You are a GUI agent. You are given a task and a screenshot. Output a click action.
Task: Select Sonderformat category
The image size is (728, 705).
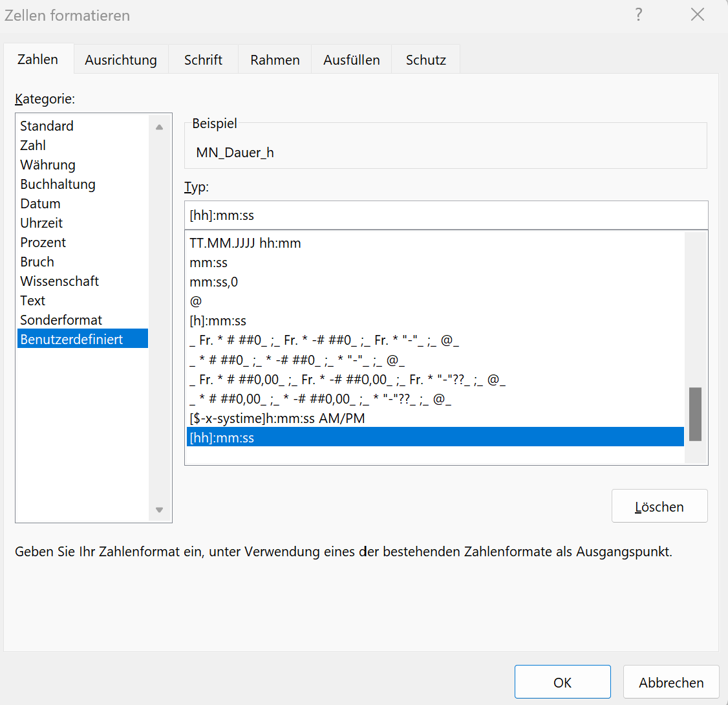tap(83, 320)
